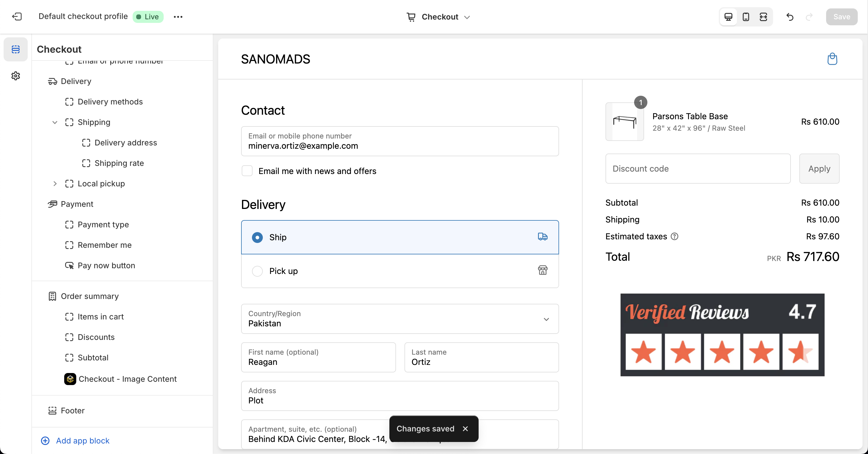Open the Country/Region dropdown

tap(400, 319)
